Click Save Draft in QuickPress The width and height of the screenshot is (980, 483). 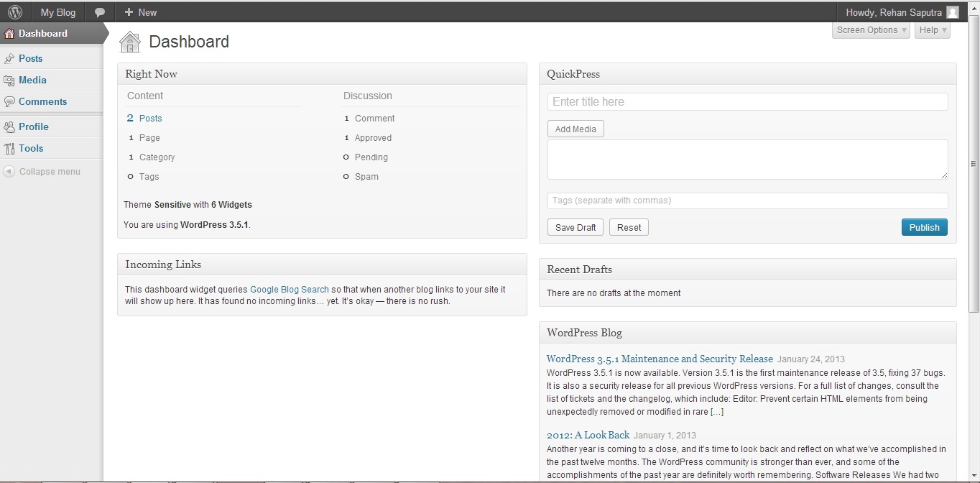pos(575,227)
